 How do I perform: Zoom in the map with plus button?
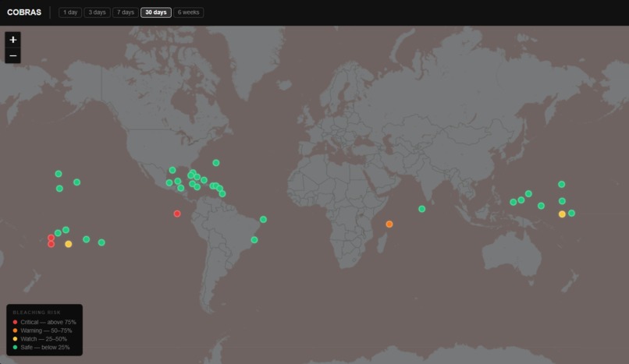[12, 40]
